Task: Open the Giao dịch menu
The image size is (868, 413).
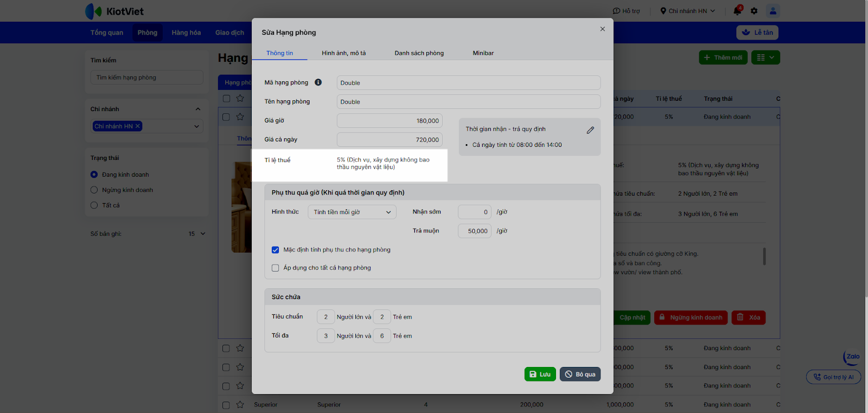Action: pyautogui.click(x=229, y=33)
